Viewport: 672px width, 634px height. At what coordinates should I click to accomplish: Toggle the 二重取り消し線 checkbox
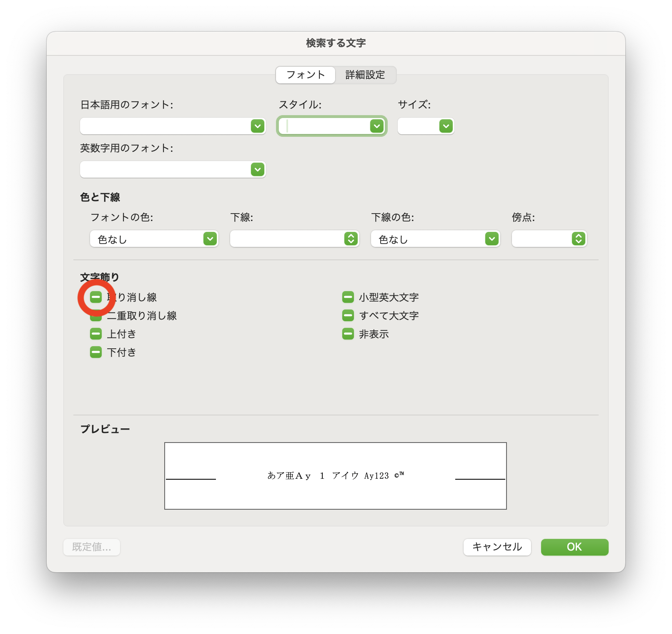click(x=96, y=317)
